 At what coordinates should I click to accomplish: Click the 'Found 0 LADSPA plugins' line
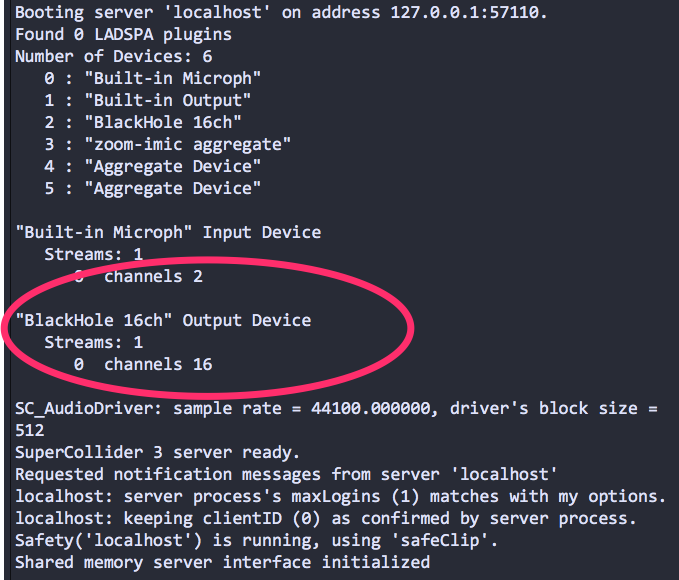tap(123, 34)
